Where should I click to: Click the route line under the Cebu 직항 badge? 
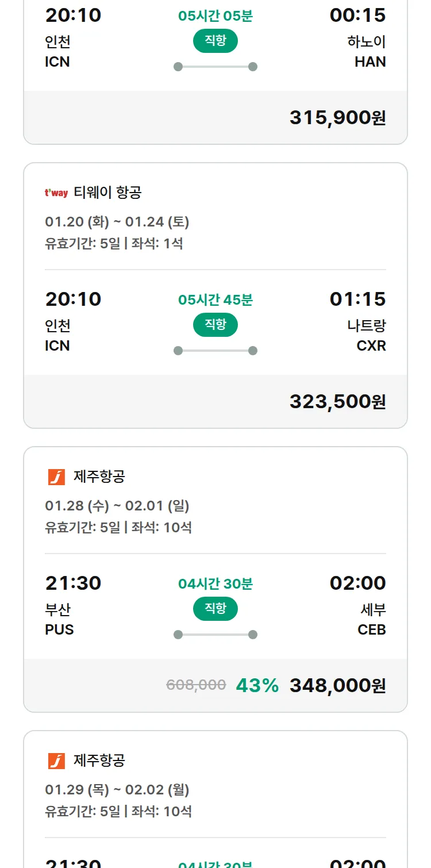click(215, 635)
